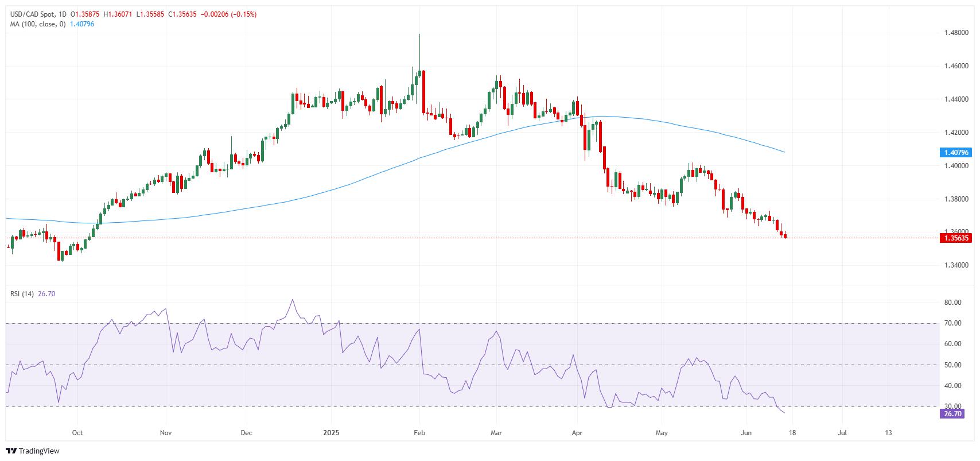Screen dimensions: 980x461
Task: Click the 1.34000 price axis label
Action: (x=956, y=265)
